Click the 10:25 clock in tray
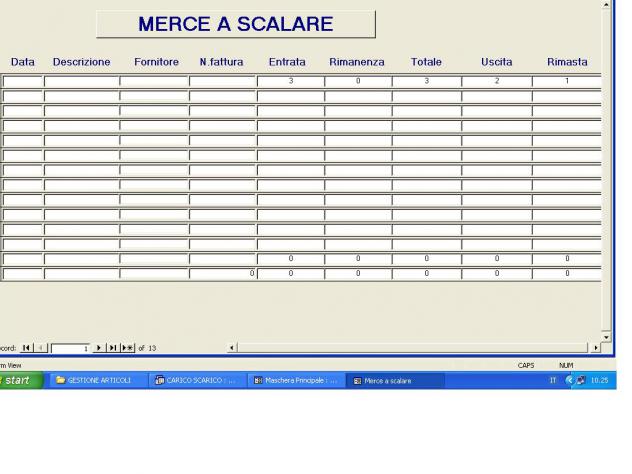Screen dimensions: 632x474 click(599, 380)
